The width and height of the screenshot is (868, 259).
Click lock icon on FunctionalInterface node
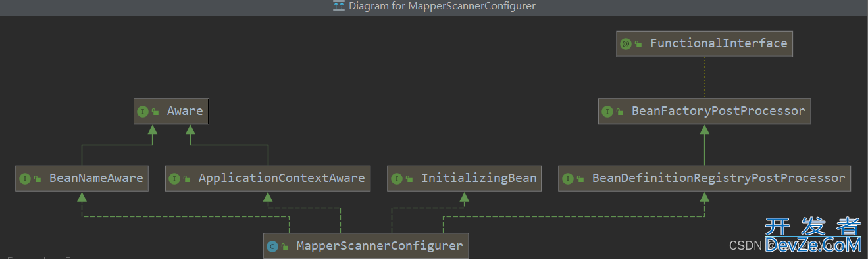638,44
